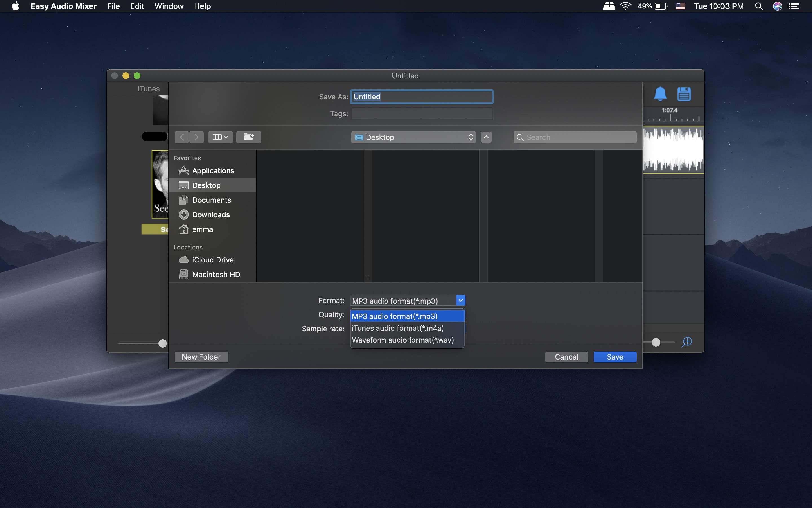Open the Window menu
Screen dimensions: 812x508
tap(169, 6)
